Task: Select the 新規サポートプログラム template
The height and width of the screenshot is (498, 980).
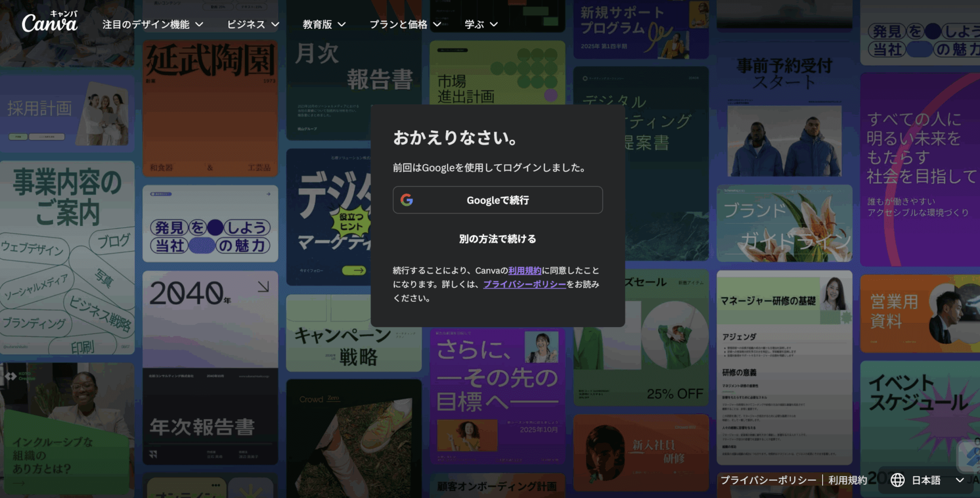Action: click(641, 29)
